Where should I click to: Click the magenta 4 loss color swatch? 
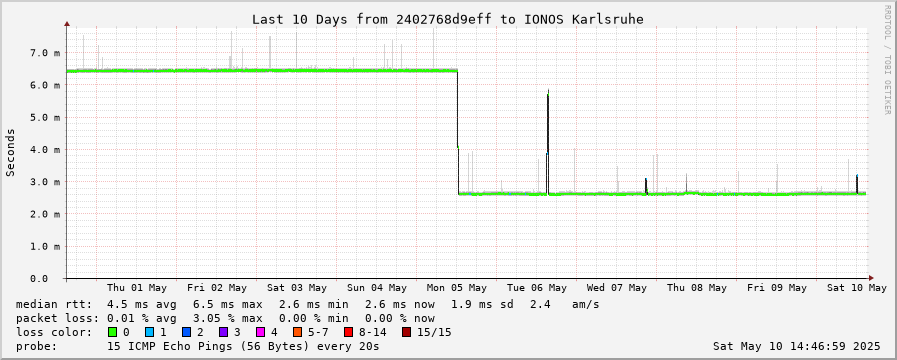260,332
